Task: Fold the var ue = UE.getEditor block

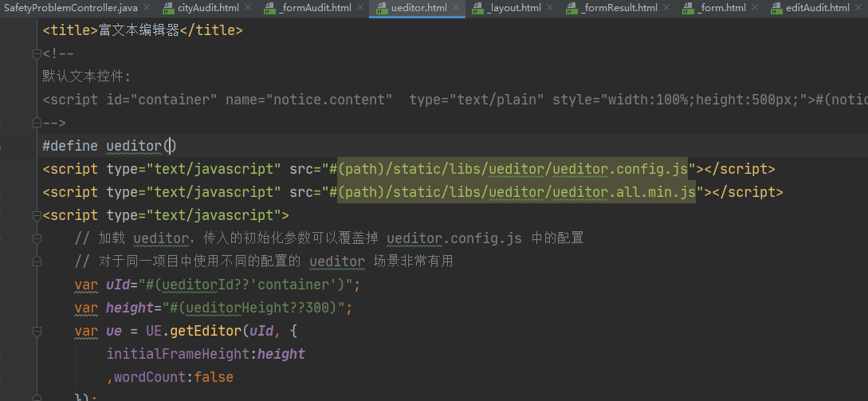Action: coord(36,331)
